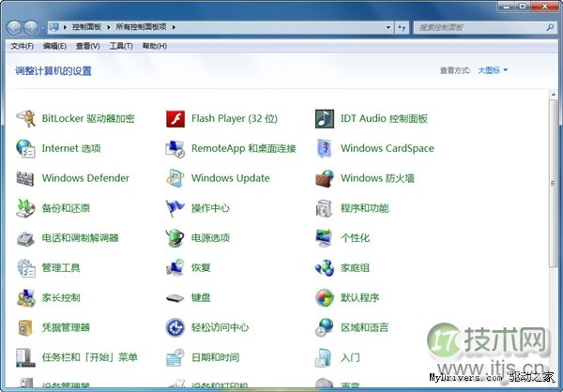The image size is (563, 392).
Task: Click the control panel icon in address bar
Action: tap(54, 27)
